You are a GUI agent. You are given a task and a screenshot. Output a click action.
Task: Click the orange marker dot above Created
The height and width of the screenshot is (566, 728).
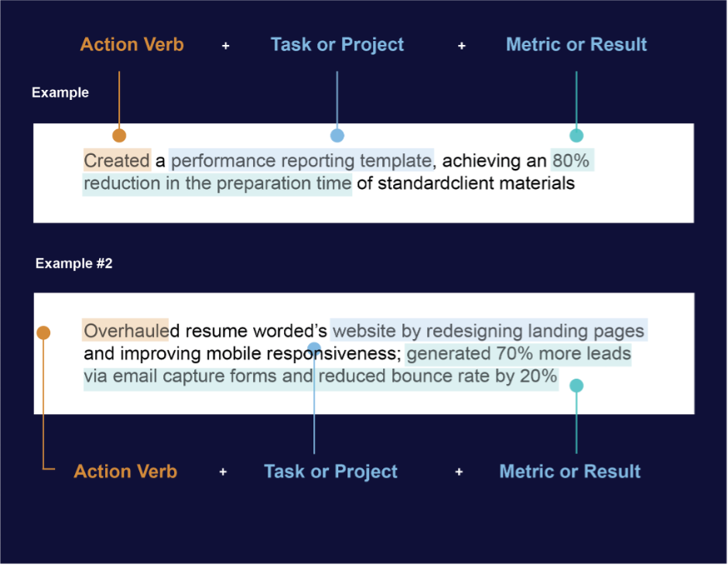(x=119, y=135)
